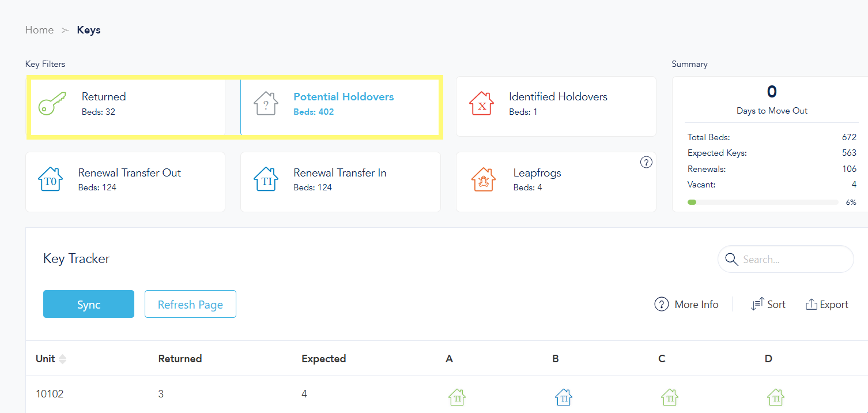
Task: Click bed D icon for unit 10102
Action: [x=775, y=397]
